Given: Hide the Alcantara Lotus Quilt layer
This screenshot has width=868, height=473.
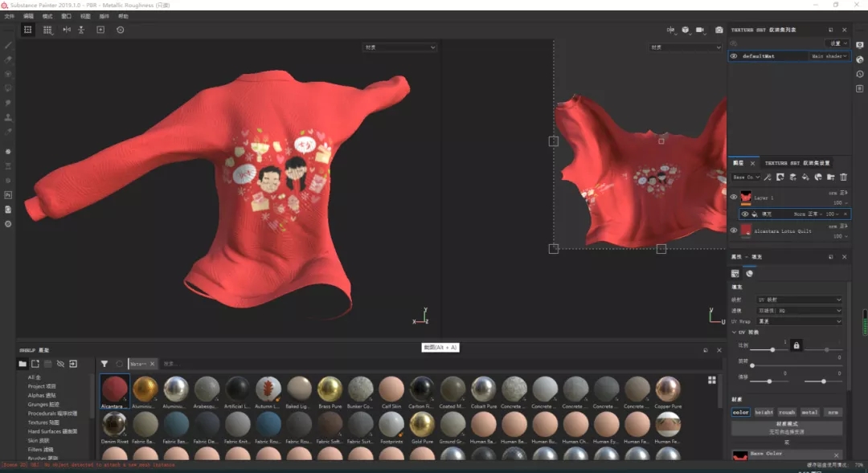Looking at the screenshot, I should (x=734, y=230).
